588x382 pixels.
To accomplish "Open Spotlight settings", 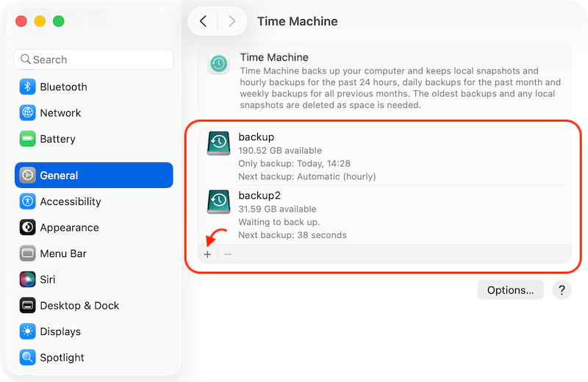I will [x=94, y=357].
